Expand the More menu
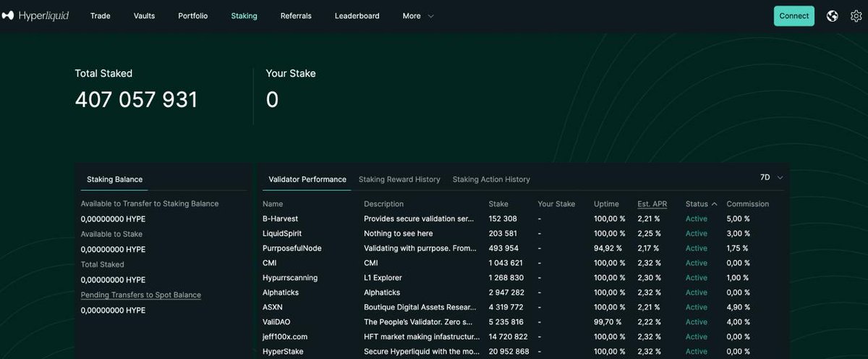868x359 pixels. pos(418,16)
